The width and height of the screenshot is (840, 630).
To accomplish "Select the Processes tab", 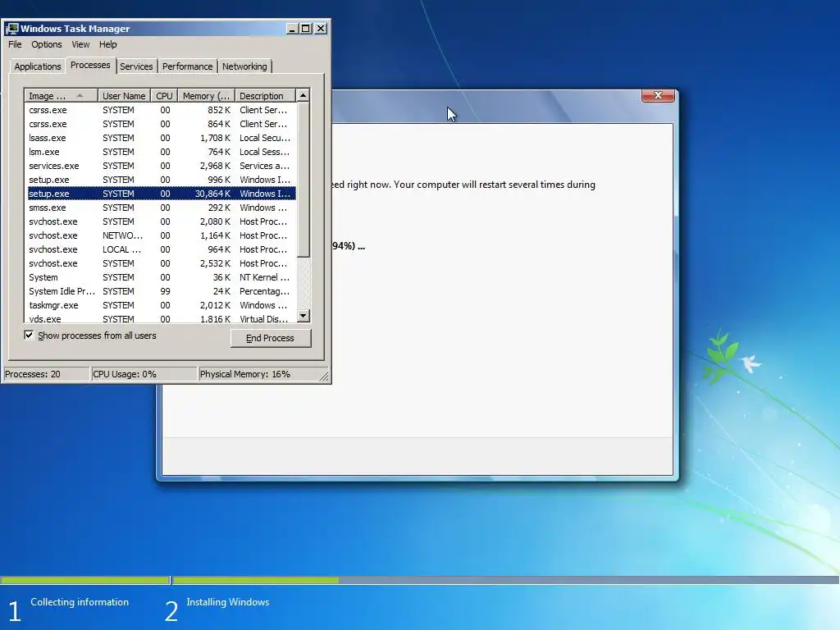I will (90, 66).
